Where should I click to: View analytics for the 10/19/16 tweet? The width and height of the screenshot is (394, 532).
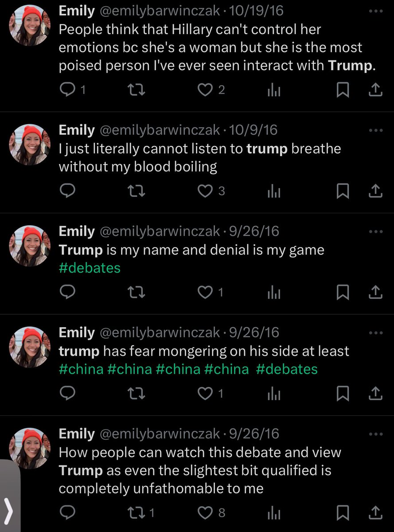point(274,90)
